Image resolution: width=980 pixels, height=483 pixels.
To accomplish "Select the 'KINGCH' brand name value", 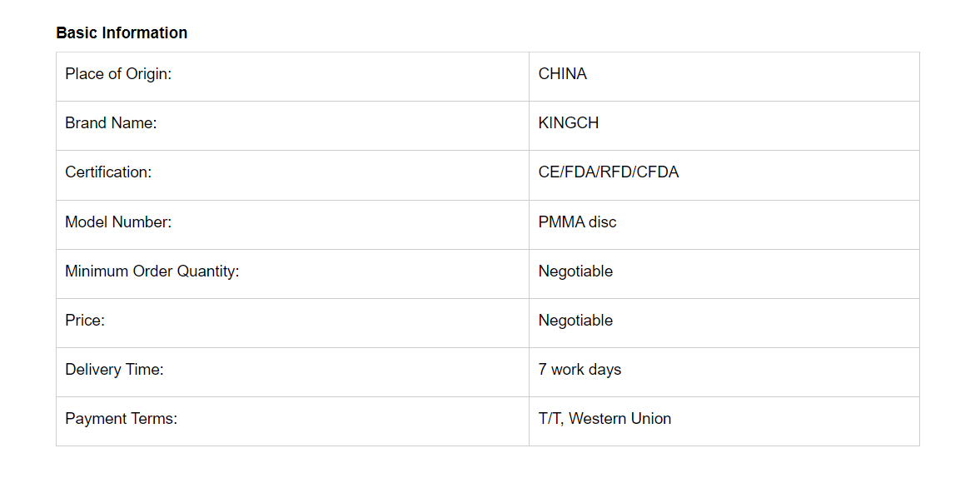I will click(569, 123).
